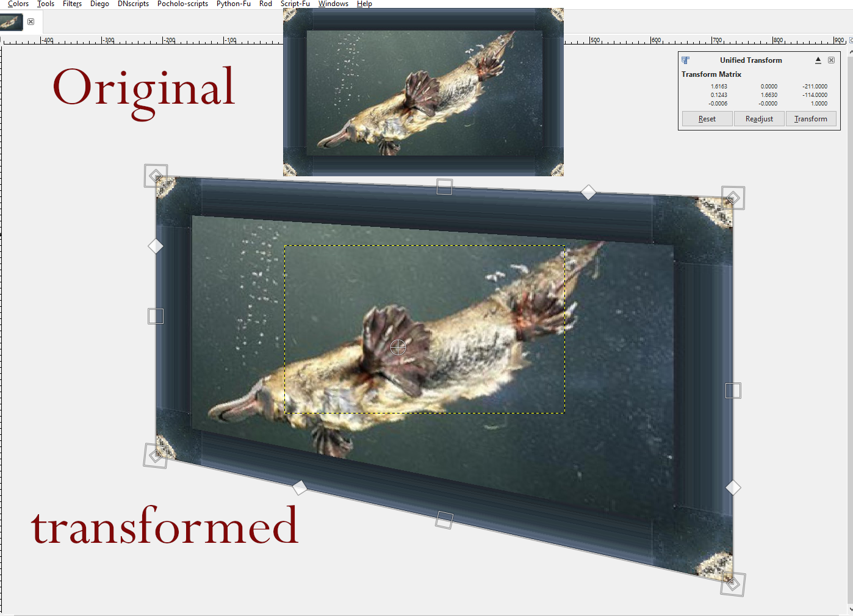Click the bottom-center shear handle square

(444, 520)
